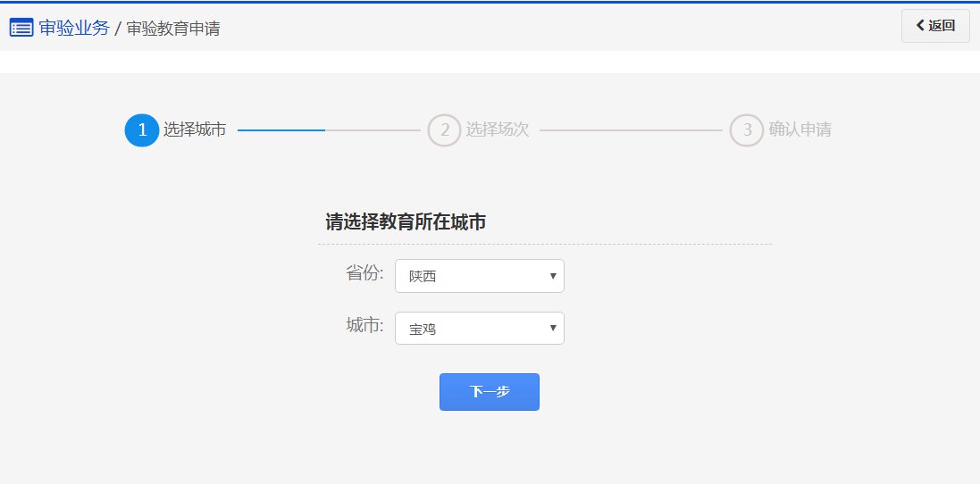This screenshot has width=980, height=484.
Task: Click the step 1 circle icon
Action: [142, 129]
